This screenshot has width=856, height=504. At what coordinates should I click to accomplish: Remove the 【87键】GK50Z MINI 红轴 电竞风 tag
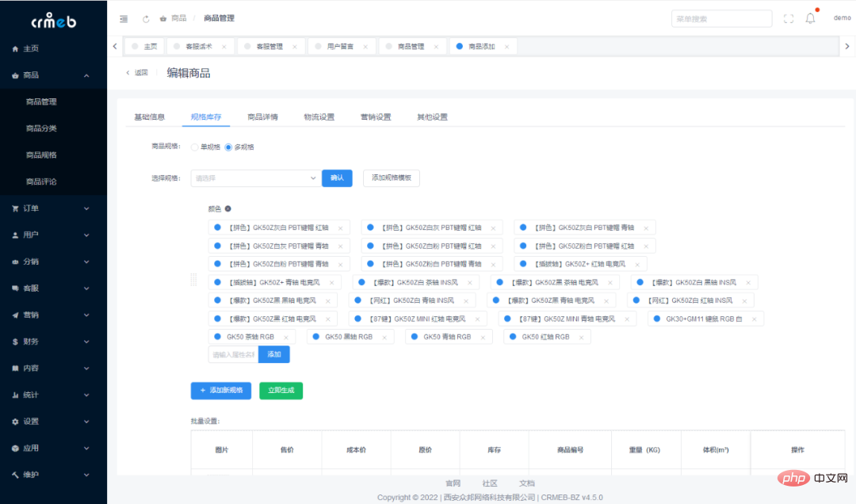[477, 319]
